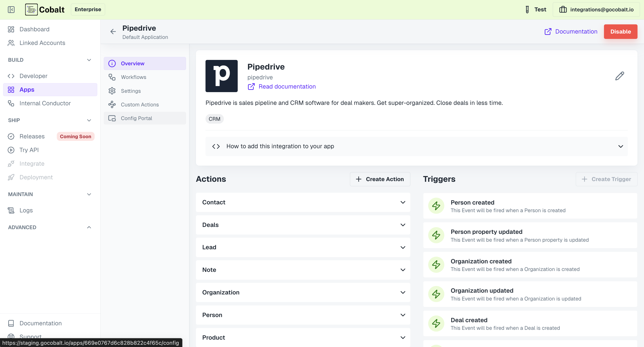
Task: Open the Config Portal tab
Action: pyautogui.click(x=136, y=118)
